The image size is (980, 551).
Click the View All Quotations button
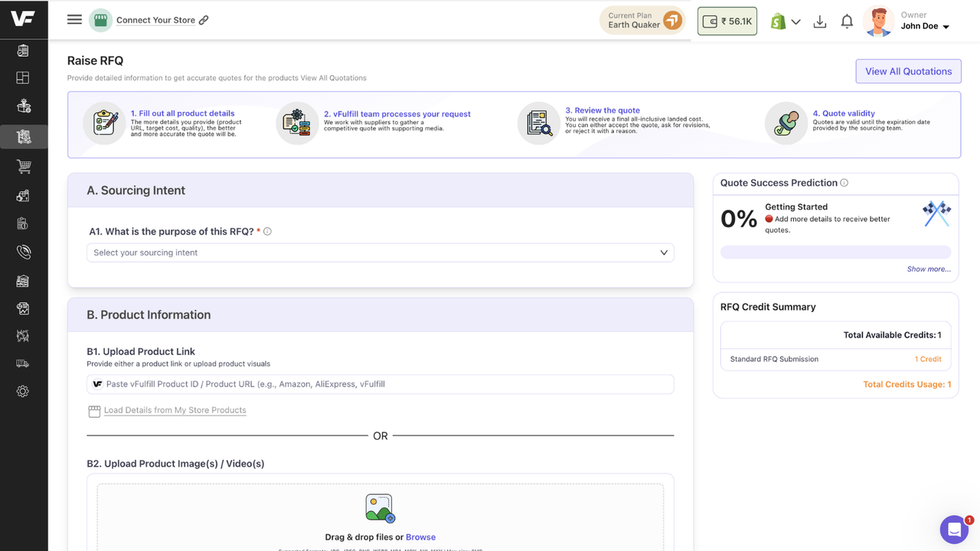pyautogui.click(x=908, y=71)
